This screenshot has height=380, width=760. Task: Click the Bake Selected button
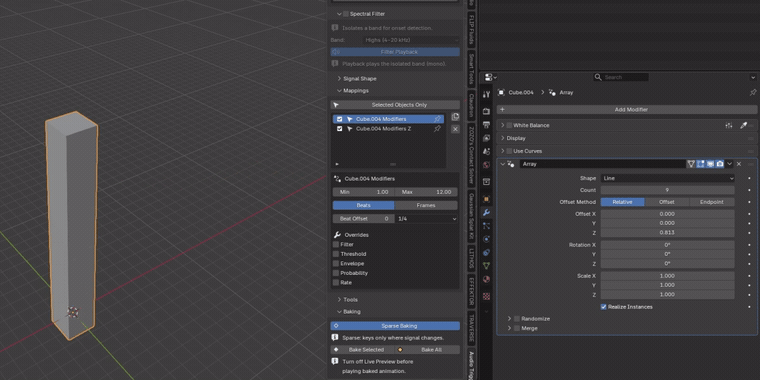coord(363,349)
